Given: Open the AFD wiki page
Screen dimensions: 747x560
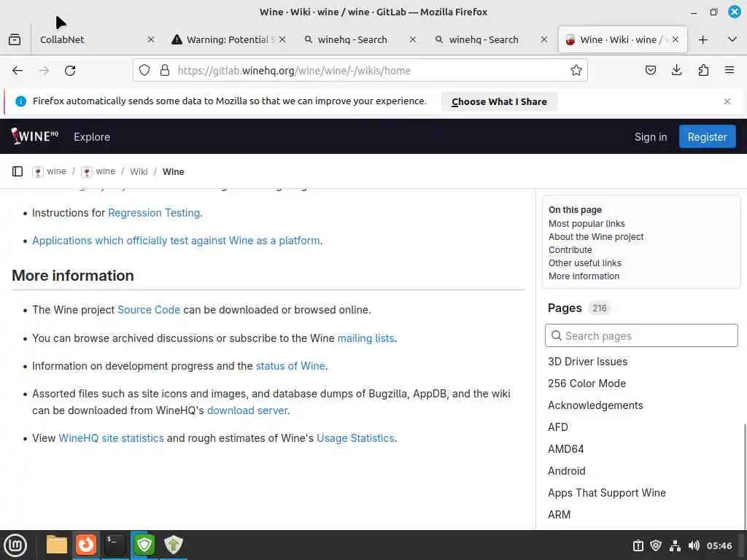Looking at the screenshot, I should pos(557,427).
